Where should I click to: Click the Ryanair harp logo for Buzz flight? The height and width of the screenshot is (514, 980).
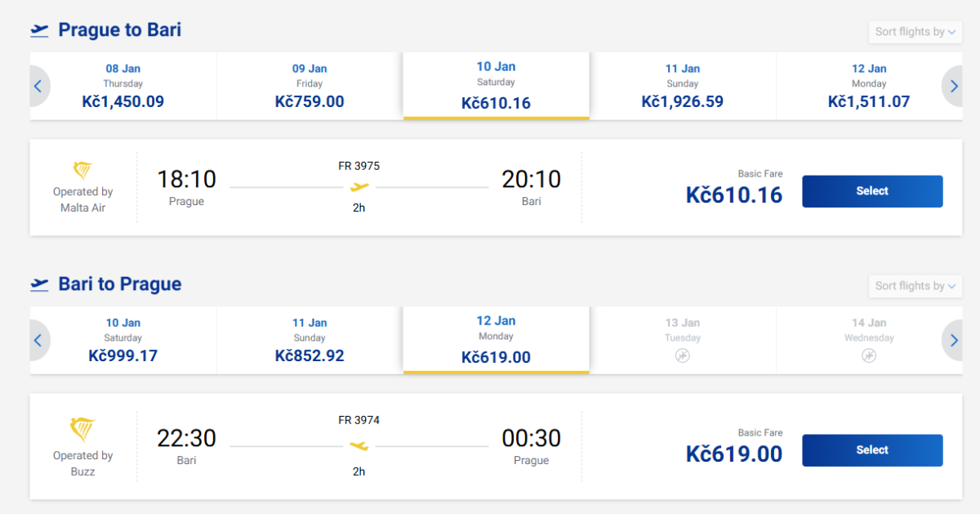click(x=82, y=430)
